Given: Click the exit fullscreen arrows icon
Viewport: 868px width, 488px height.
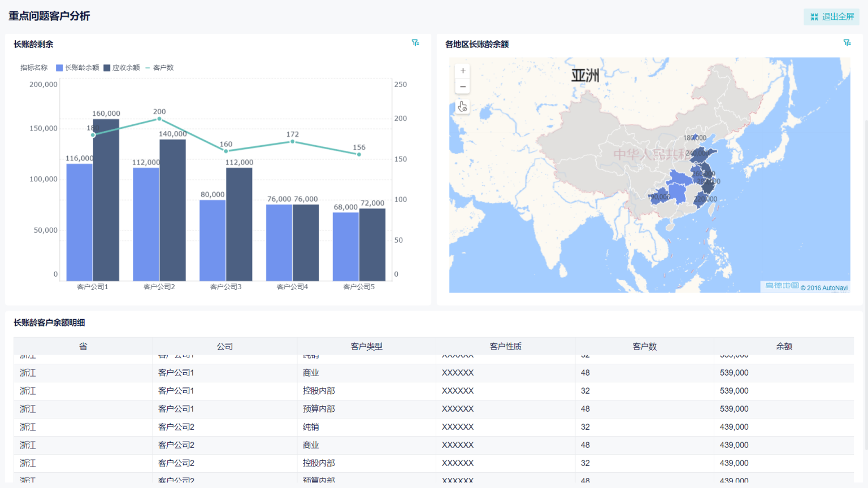Looking at the screenshot, I should pos(814,17).
